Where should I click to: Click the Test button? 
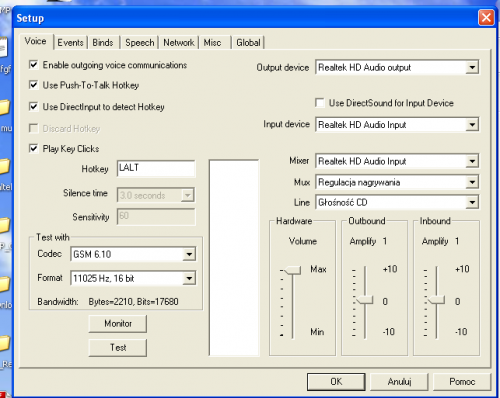coord(118,348)
